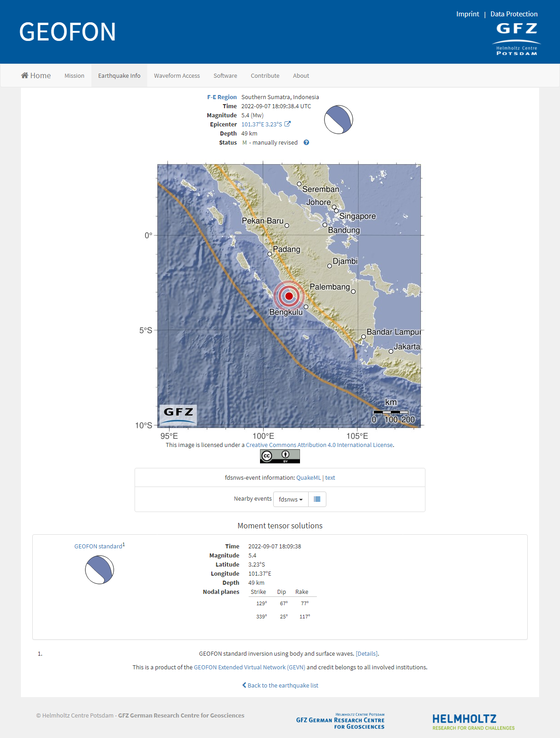The width and height of the screenshot is (560, 738).
Task: Open the Imprint link
Action: (x=468, y=14)
